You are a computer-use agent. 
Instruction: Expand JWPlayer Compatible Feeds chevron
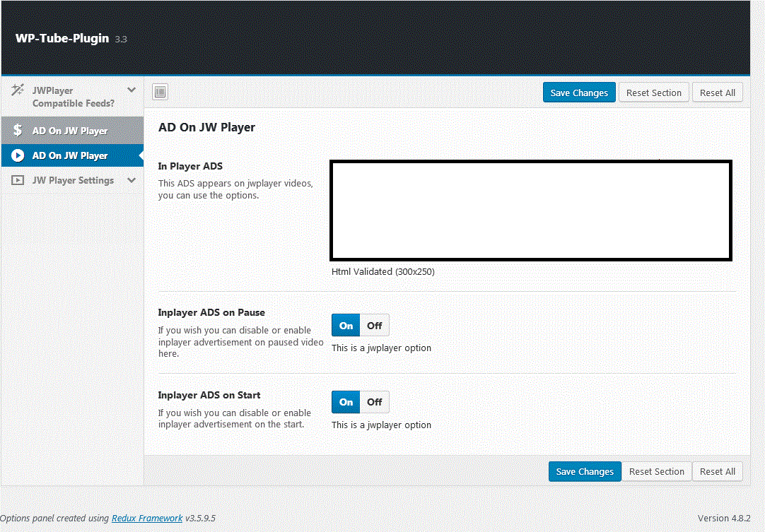(x=132, y=90)
